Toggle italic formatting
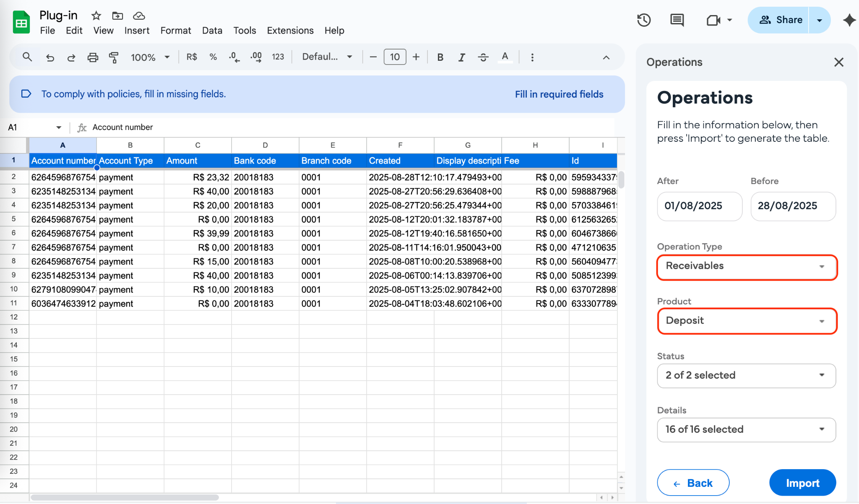The height and width of the screenshot is (504, 859). click(x=461, y=57)
